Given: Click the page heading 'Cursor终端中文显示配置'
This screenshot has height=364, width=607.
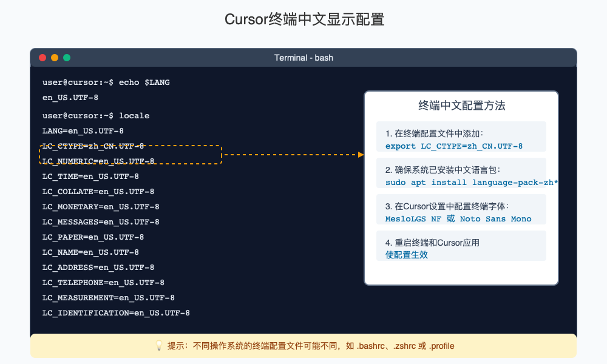Looking at the screenshot, I should [x=304, y=19].
